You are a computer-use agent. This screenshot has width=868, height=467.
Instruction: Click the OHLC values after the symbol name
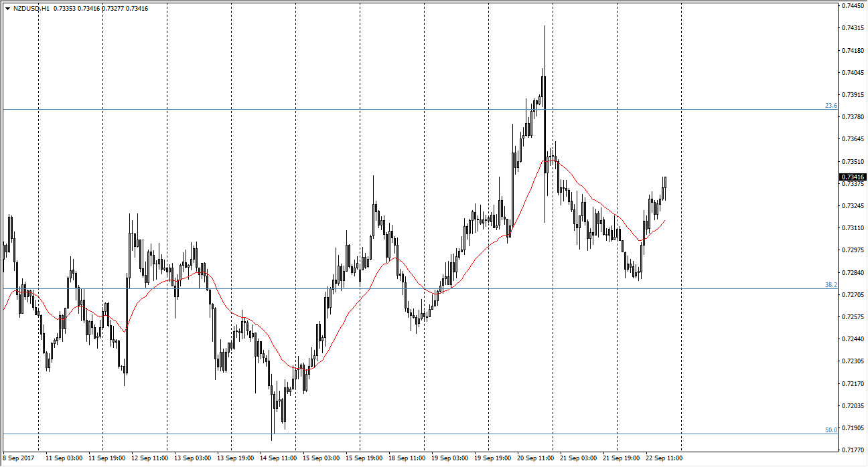click(100, 9)
